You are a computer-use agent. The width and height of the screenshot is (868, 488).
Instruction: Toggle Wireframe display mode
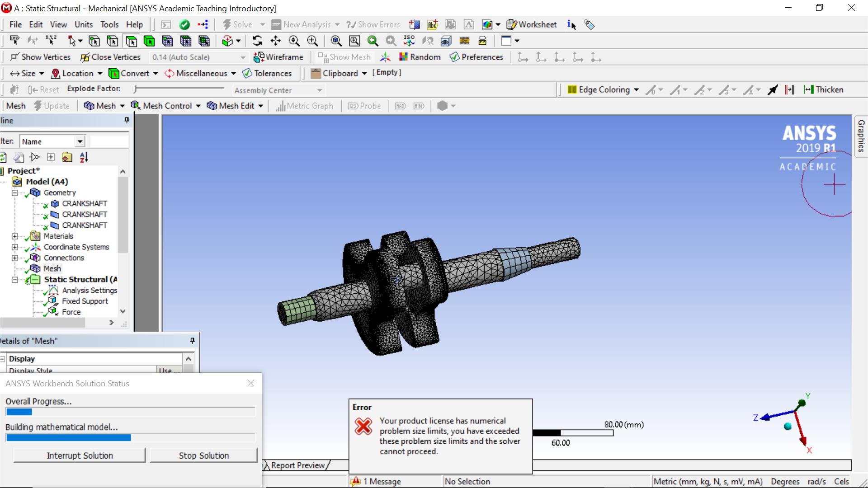278,57
